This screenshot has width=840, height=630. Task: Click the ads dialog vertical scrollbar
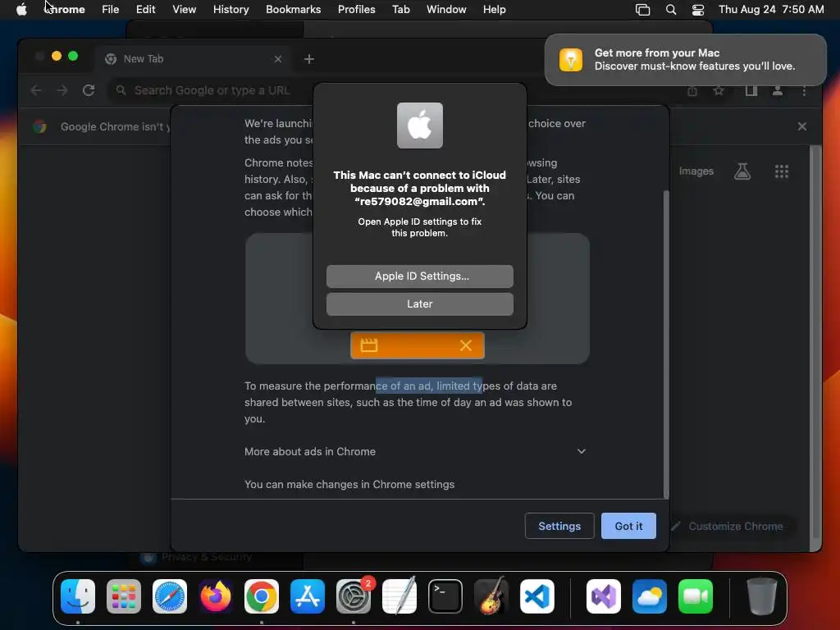666,344
